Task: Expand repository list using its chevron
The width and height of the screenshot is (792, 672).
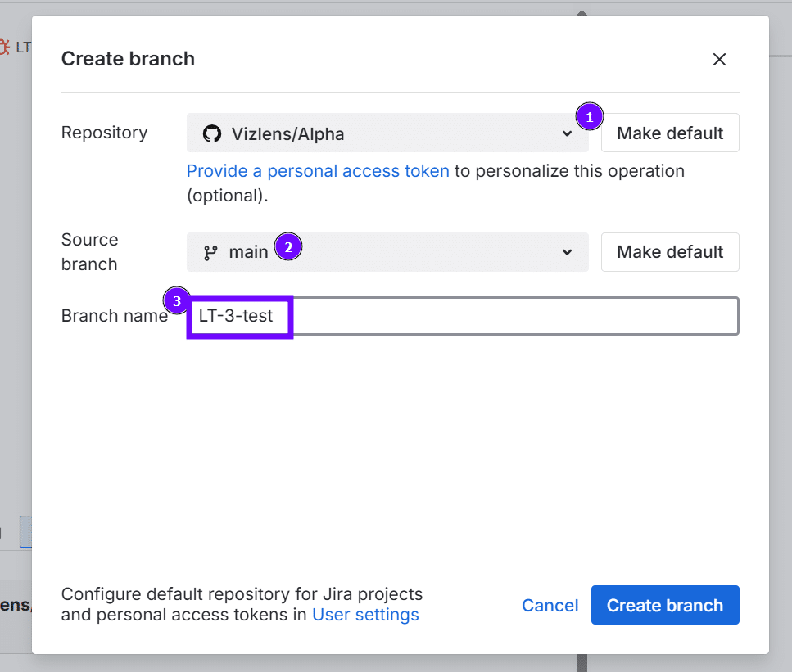Action: click(567, 133)
